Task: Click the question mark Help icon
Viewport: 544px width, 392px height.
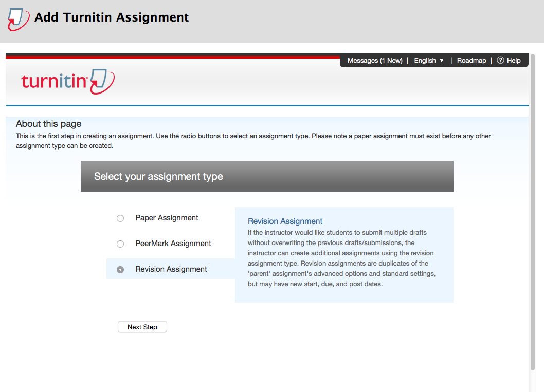Action: tap(500, 60)
